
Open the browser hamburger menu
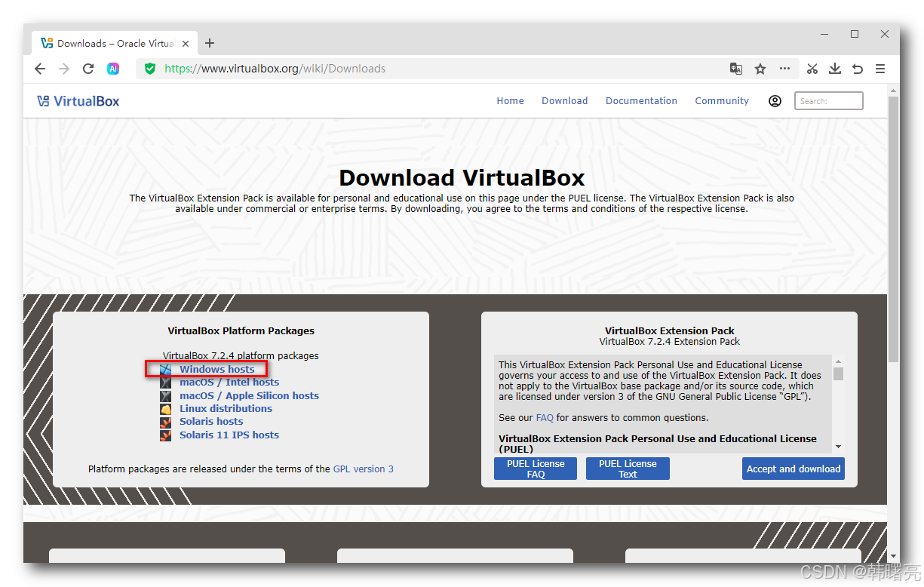click(x=880, y=69)
